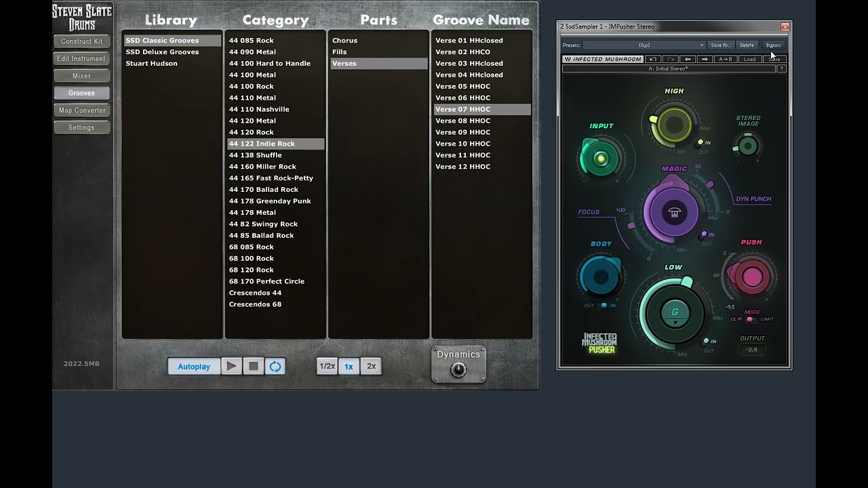
Task: Click the Waves undo arrow icon
Action: (x=653, y=59)
